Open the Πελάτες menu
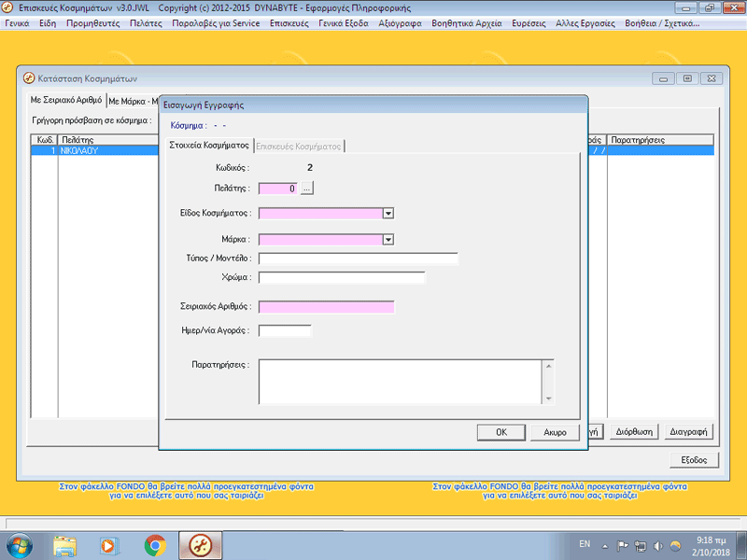Screen dimensions: 747x560 click(146, 23)
